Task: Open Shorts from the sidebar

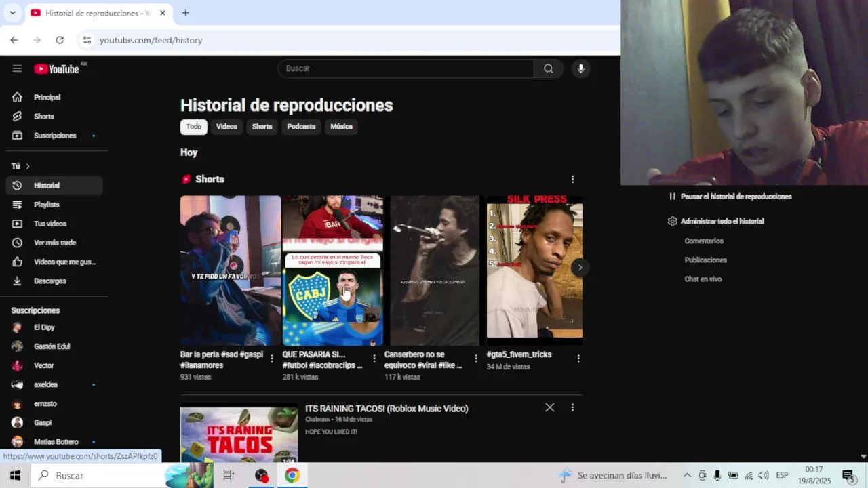Action: click(x=54, y=116)
